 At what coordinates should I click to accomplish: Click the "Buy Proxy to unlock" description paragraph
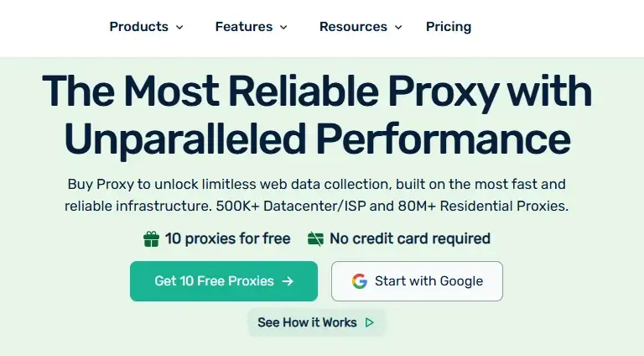click(x=317, y=195)
